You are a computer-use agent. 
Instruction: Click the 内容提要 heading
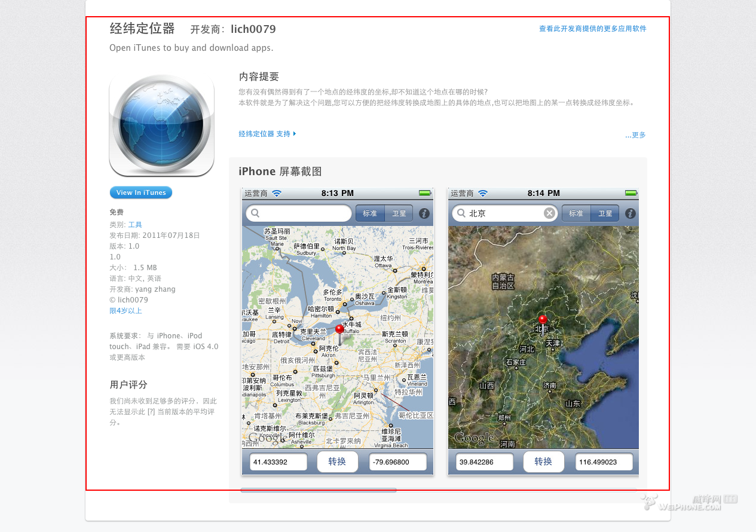259,77
